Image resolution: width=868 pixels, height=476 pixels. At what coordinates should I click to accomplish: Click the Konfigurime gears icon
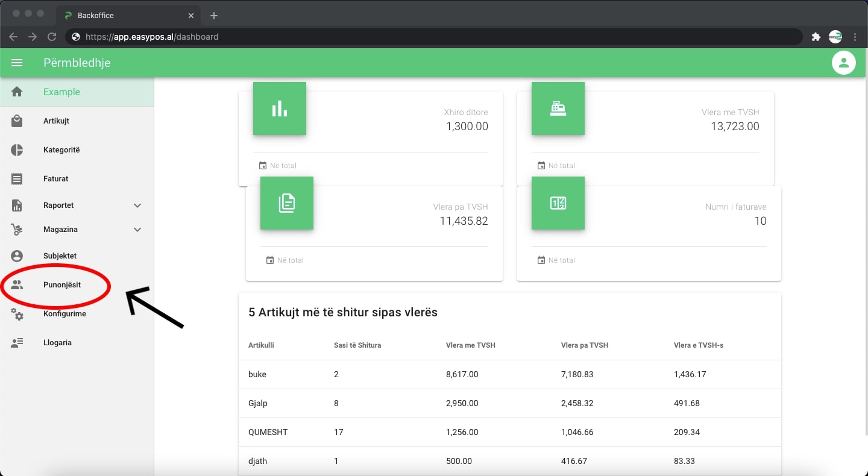pos(17,314)
